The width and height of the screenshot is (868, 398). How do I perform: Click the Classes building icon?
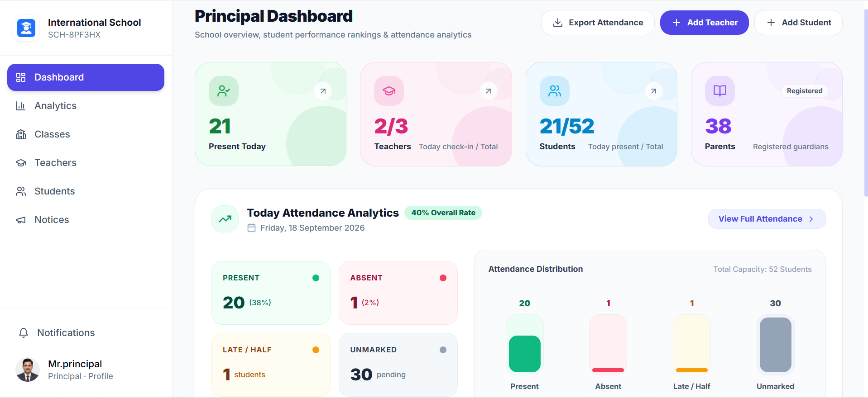coord(21,134)
